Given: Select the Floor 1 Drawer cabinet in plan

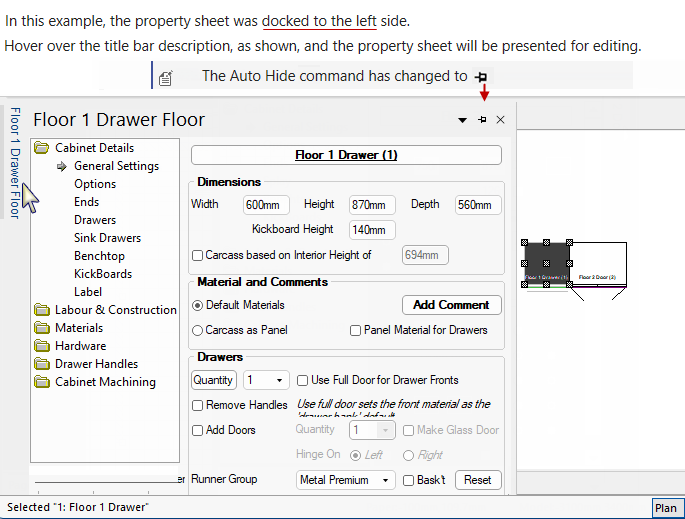Looking at the screenshot, I should pyautogui.click(x=546, y=264).
